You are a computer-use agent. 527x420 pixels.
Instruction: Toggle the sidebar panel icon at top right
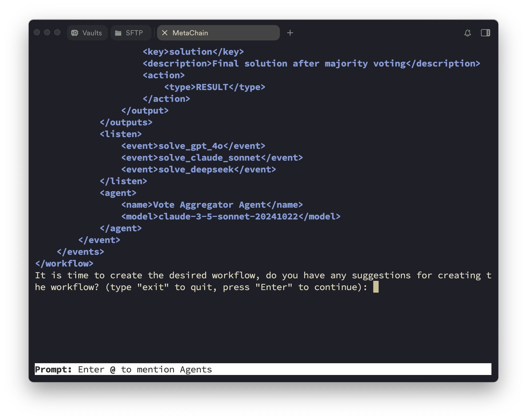click(x=486, y=32)
